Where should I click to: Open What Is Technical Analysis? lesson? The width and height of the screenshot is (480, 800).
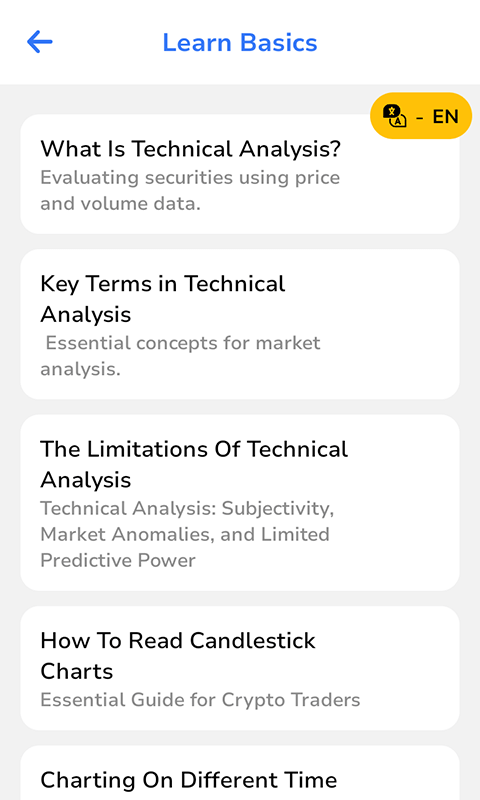[x=240, y=174]
